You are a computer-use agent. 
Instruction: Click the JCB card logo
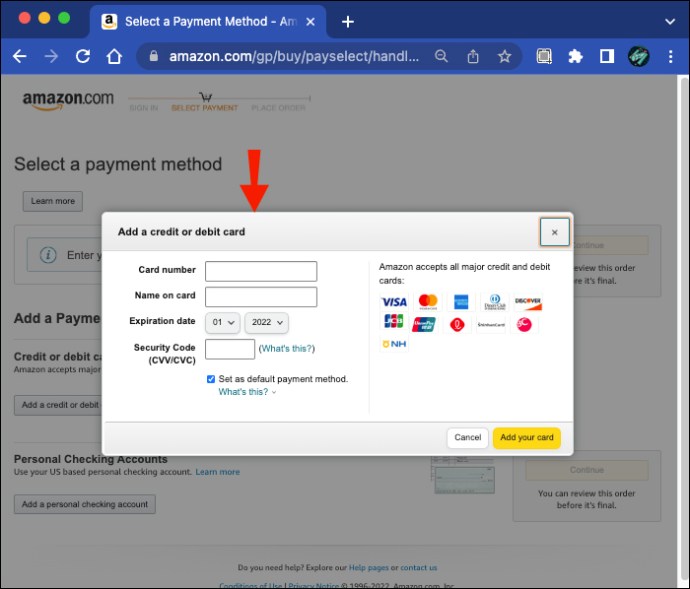(x=393, y=321)
